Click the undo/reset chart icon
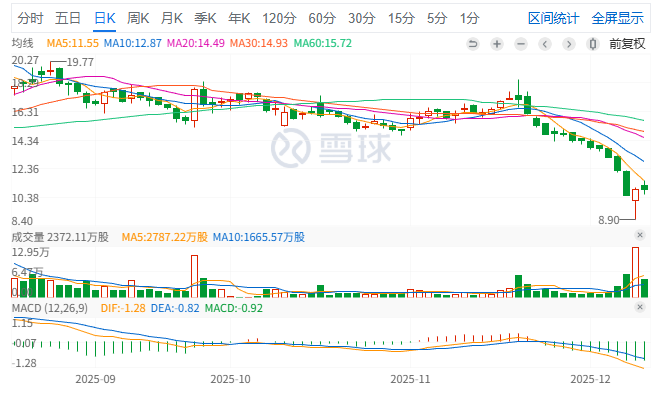The image size is (665, 393). (x=472, y=44)
